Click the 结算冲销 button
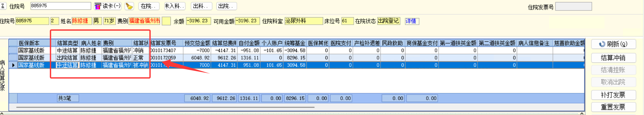 613,58
